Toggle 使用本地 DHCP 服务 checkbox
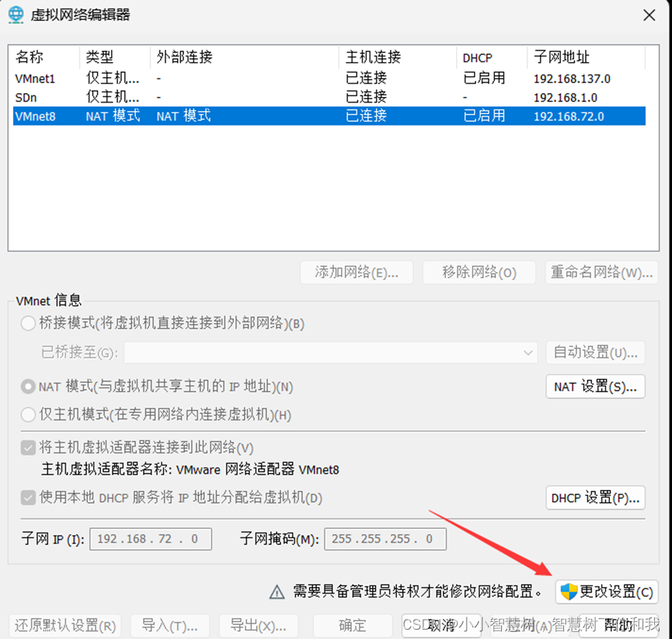 point(28,498)
